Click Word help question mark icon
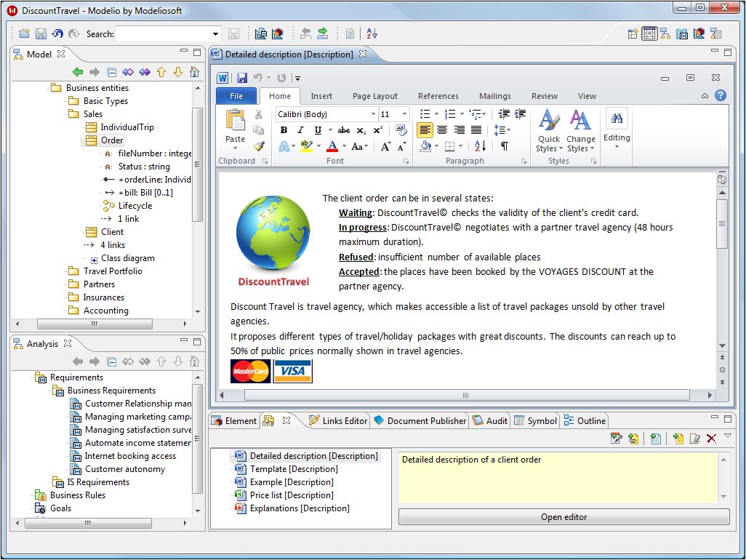 (x=721, y=95)
